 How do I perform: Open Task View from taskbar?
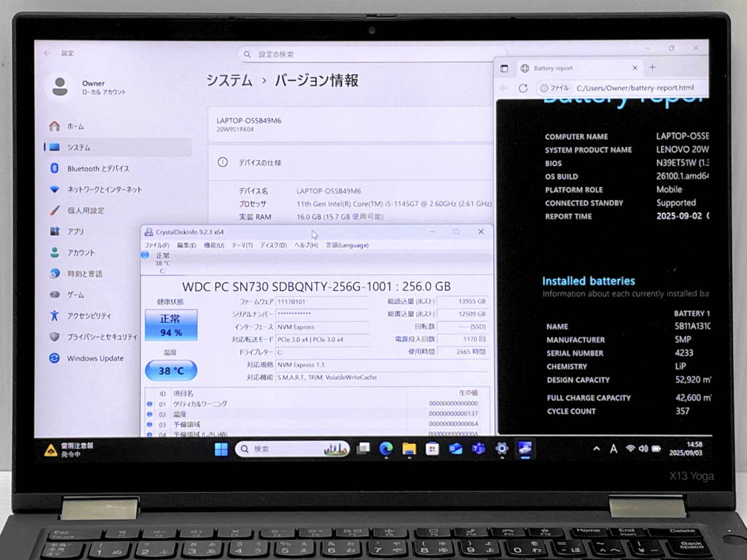(x=363, y=449)
